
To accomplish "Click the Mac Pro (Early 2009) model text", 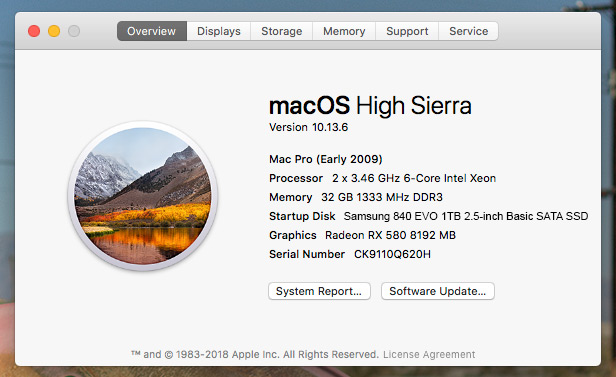I will tap(326, 159).
